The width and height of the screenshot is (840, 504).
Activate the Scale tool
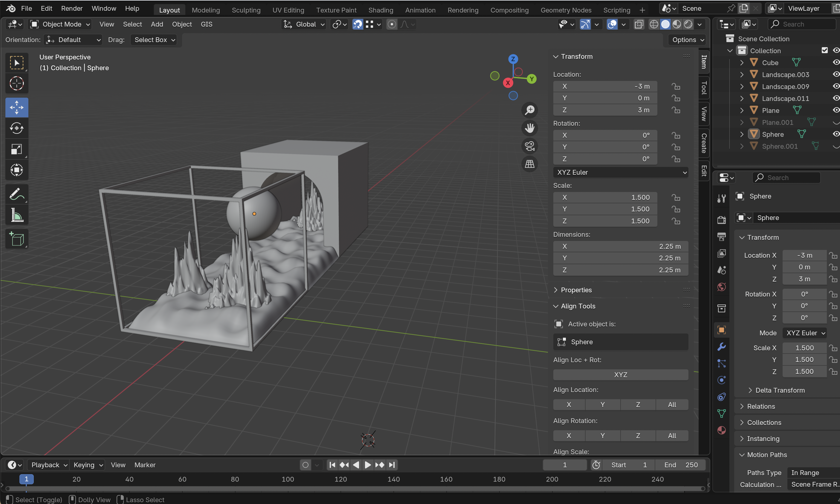pyautogui.click(x=16, y=149)
